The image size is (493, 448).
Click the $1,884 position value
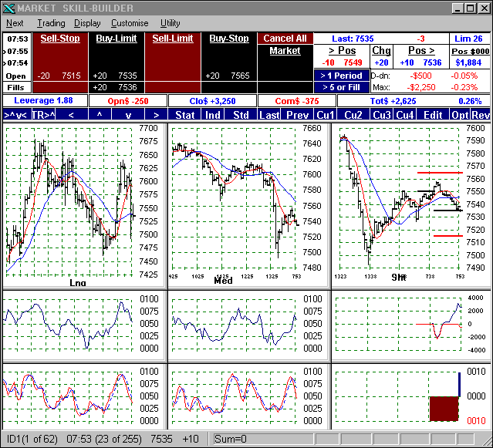point(468,62)
